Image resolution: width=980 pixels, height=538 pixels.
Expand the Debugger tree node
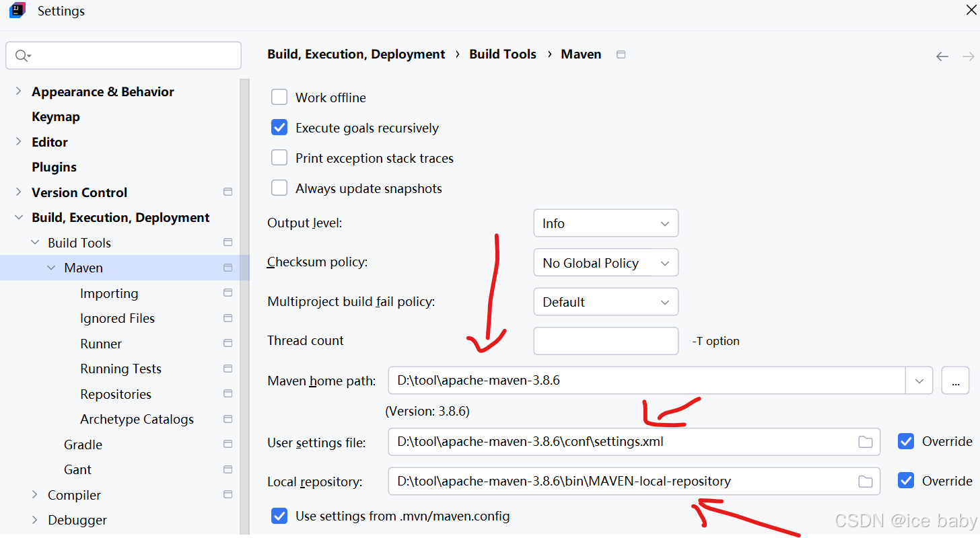coord(35,520)
